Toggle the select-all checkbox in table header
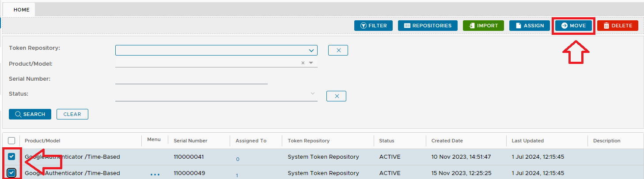 [x=12, y=141]
